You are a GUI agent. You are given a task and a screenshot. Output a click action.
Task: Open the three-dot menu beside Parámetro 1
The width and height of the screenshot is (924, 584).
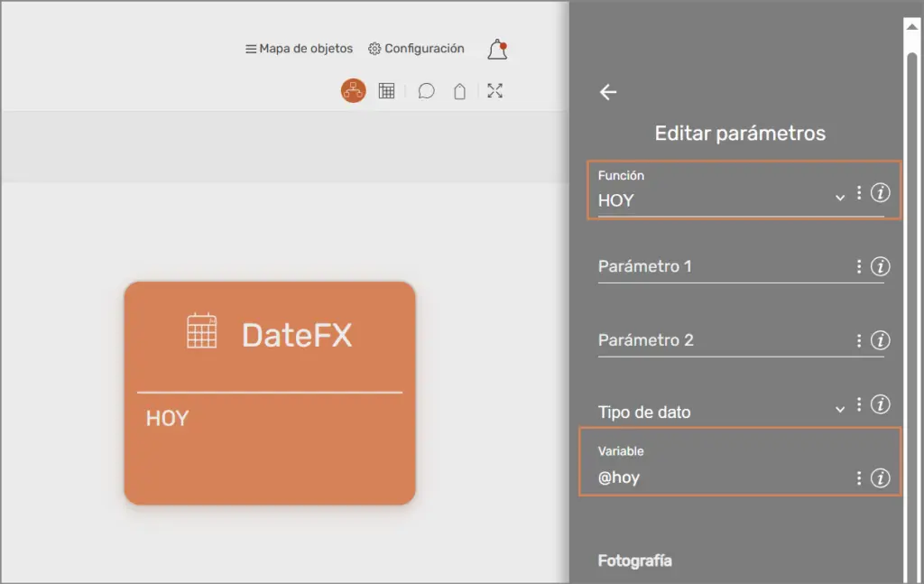pyautogui.click(x=858, y=266)
